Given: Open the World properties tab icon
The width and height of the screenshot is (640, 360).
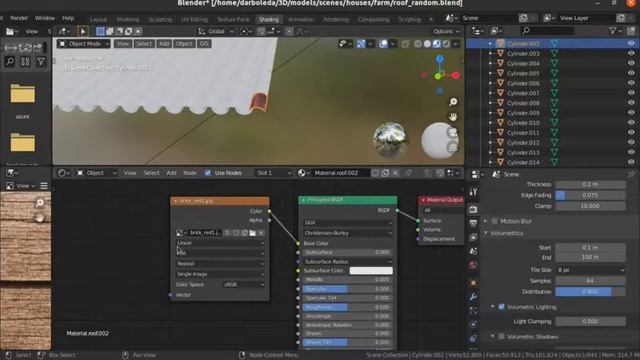Looking at the screenshot, I should 473,265.
